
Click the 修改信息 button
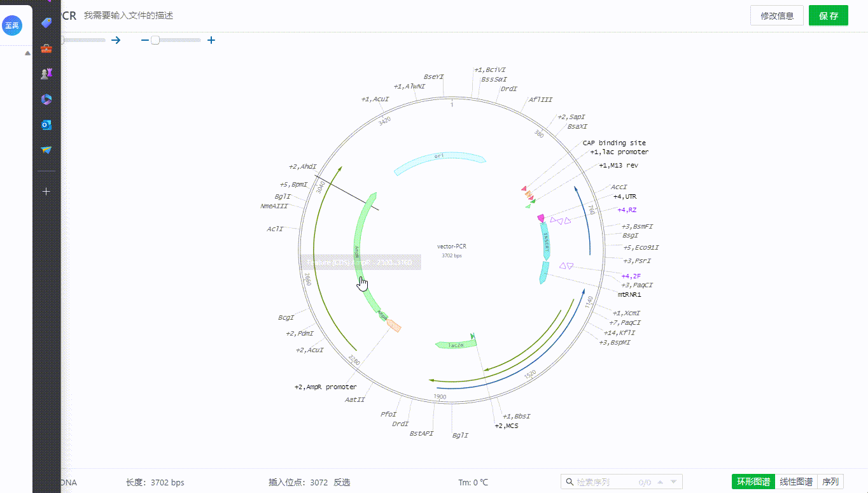777,16
